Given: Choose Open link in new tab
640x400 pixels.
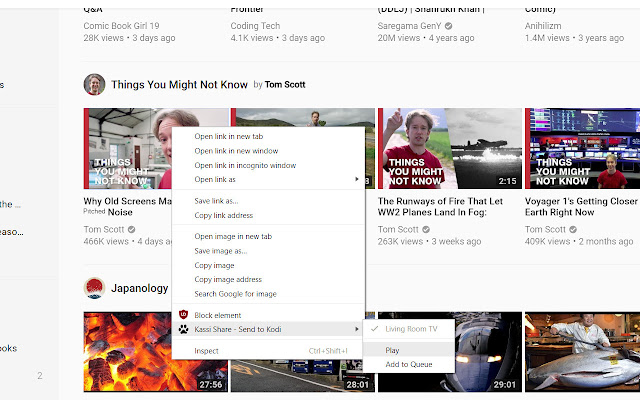Looking at the screenshot, I should [268, 136].
